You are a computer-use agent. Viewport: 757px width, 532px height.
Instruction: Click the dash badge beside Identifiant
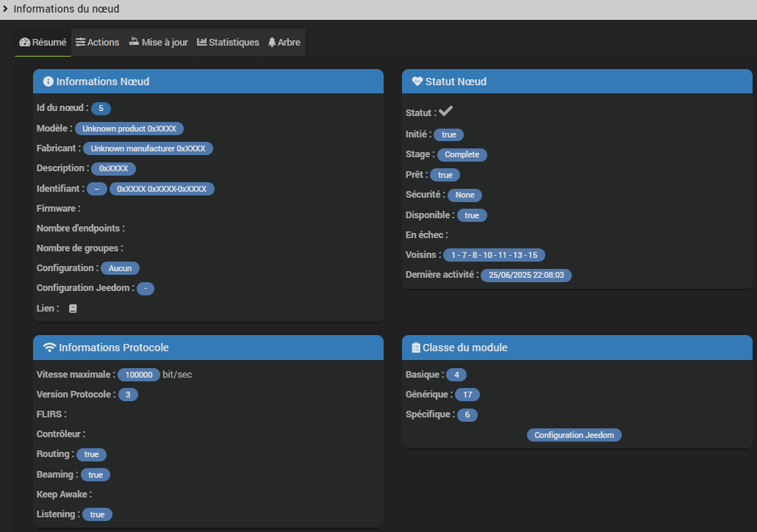(x=97, y=189)
